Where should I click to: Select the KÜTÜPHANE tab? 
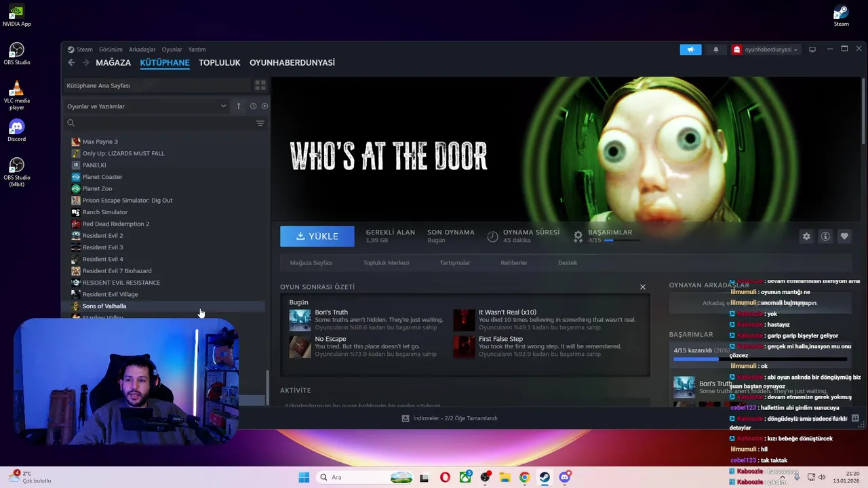pos(165,62)
